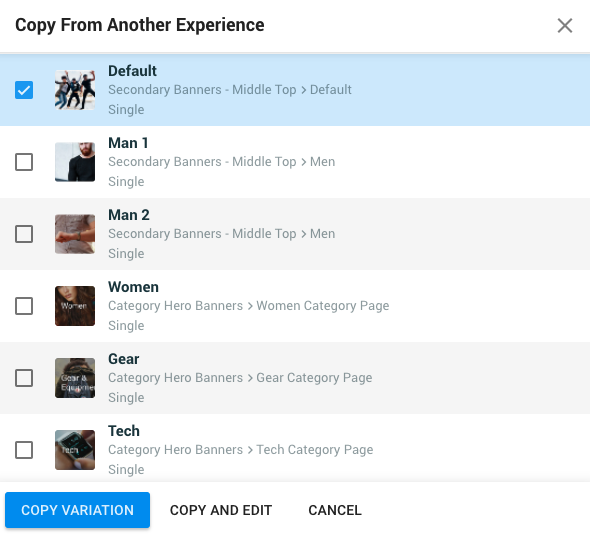Click the Gear variation title

pyautogui.click(x=123, y=359)
